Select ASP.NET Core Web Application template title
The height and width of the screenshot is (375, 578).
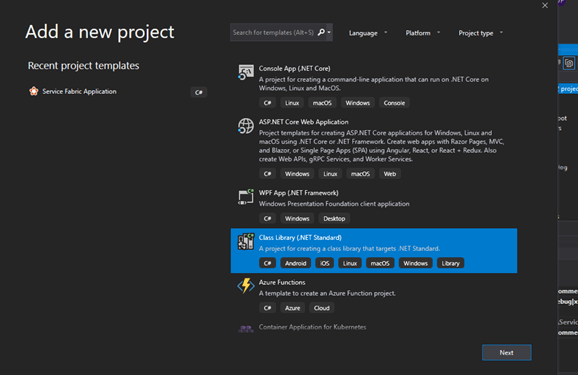pyautogui.click(x=303, y=122)
